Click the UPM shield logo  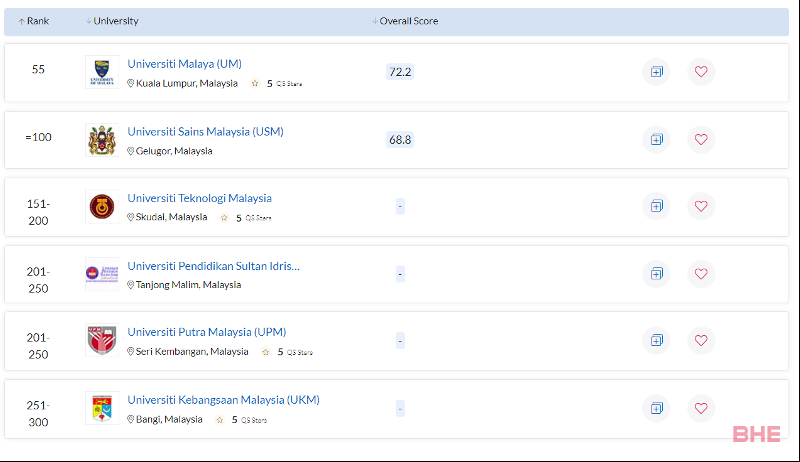pyautogui.click(x=102, y=340)
